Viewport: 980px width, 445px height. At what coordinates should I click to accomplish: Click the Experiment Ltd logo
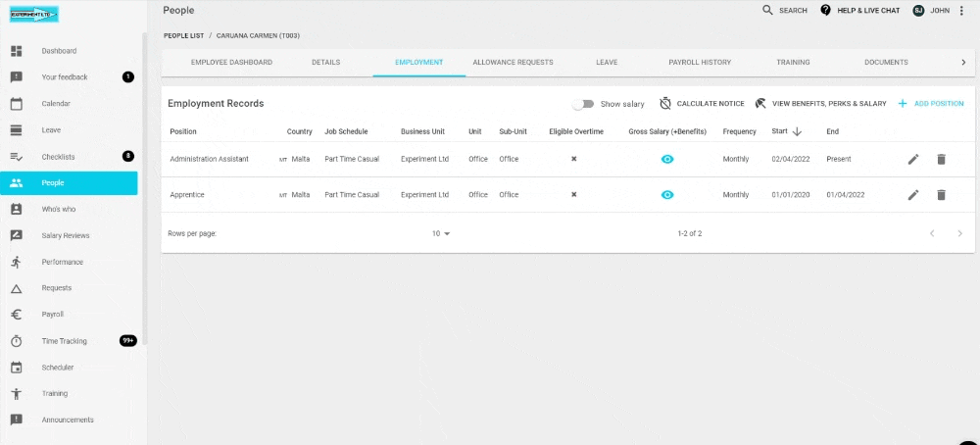point(34,14)
